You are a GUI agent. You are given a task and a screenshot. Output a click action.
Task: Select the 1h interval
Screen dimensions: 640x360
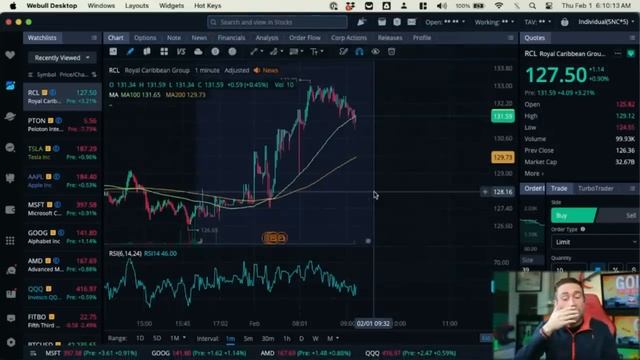[287, 339]
